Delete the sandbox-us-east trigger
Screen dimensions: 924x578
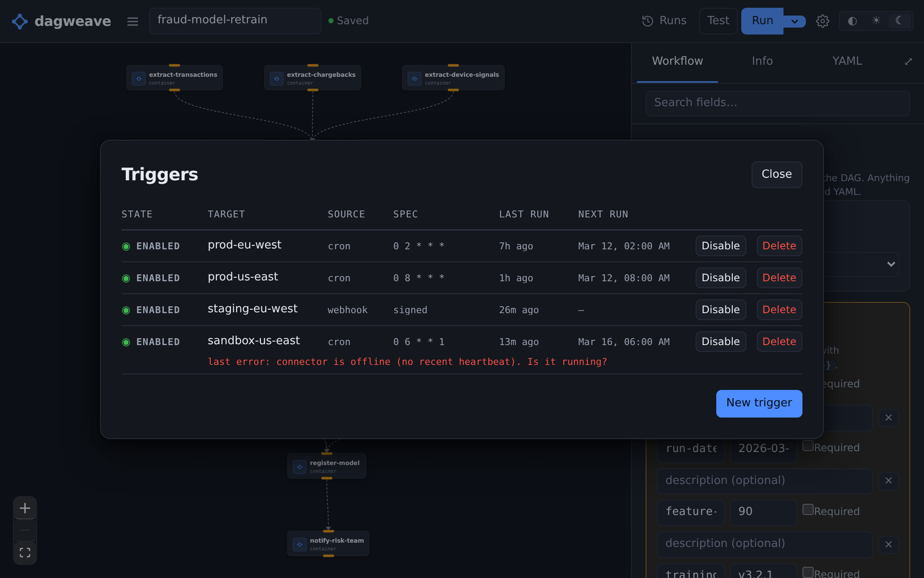[779, 342]
